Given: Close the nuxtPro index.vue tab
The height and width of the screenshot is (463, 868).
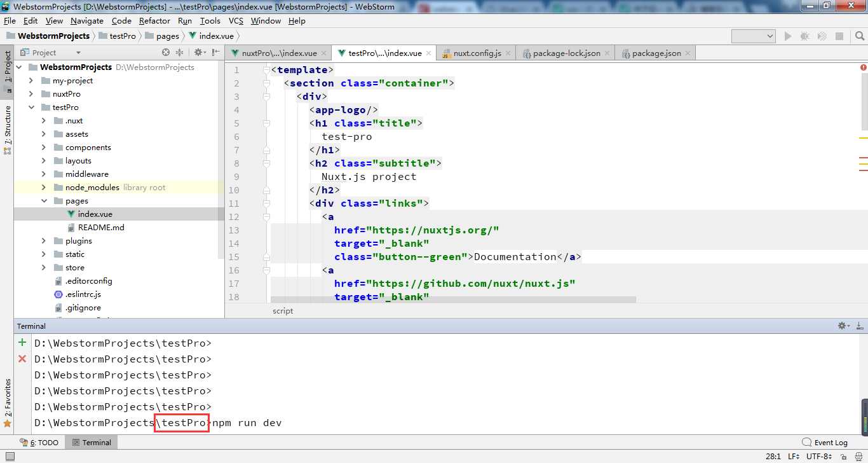Looking at the screenshot, I should [x=324, y=53].
